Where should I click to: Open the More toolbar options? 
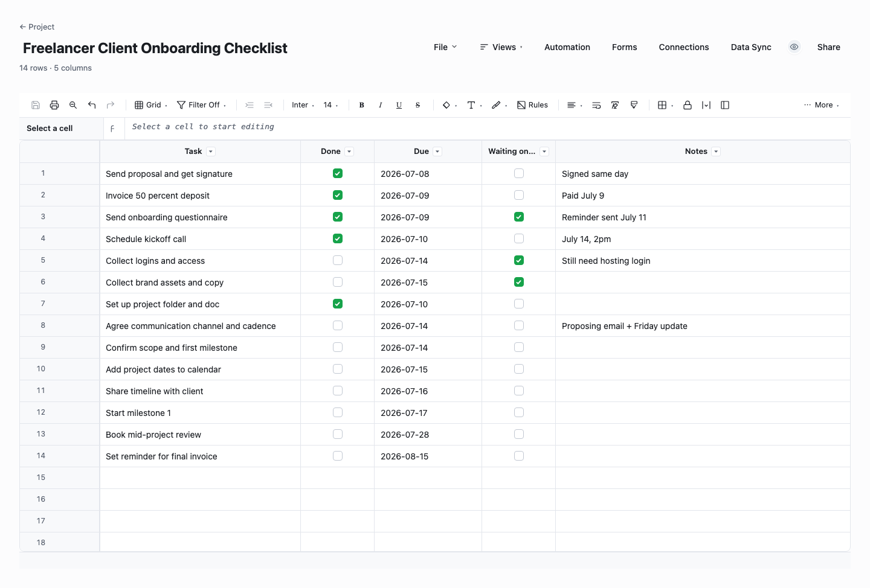coord(822,105)
